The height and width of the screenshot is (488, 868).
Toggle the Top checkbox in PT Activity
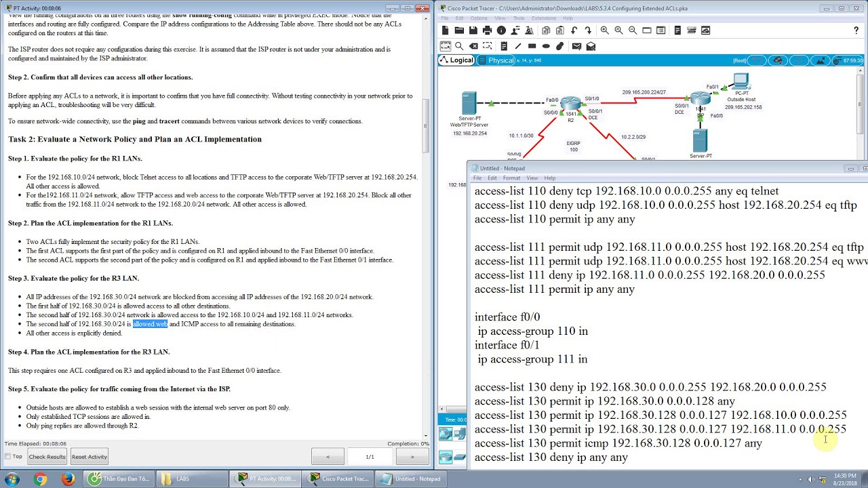(x=7, y=456)
